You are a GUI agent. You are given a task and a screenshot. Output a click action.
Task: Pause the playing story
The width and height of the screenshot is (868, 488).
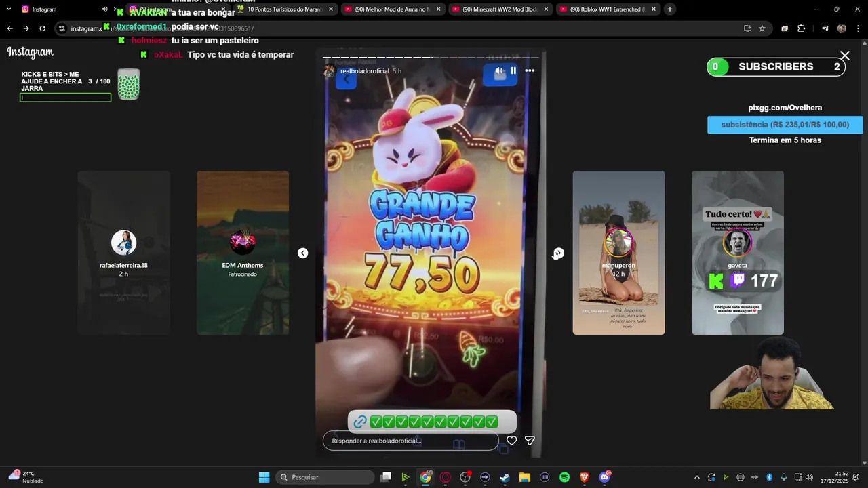[513, 70]
